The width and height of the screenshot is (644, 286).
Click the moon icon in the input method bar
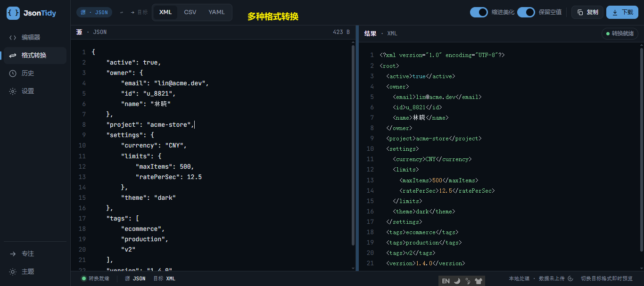tap(457, 281)
